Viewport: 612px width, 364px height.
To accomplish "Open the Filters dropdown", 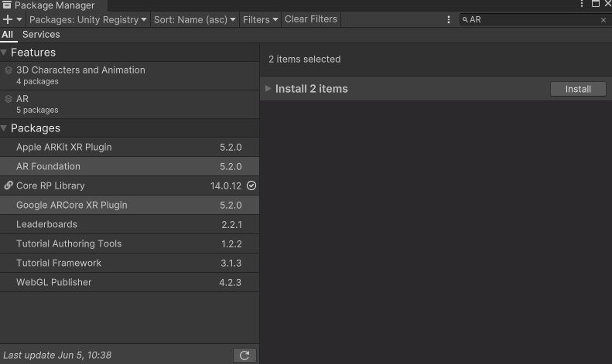I will pyautogui.click(x=260, y=19).
